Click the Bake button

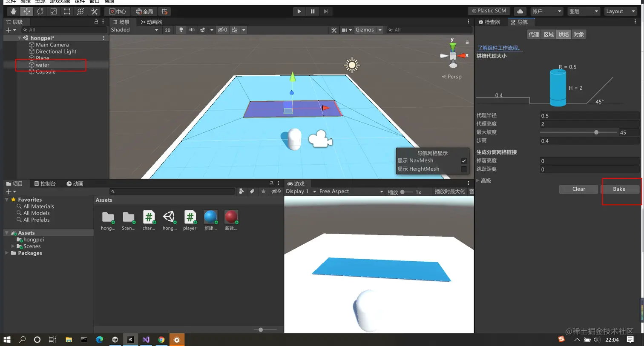619,189
